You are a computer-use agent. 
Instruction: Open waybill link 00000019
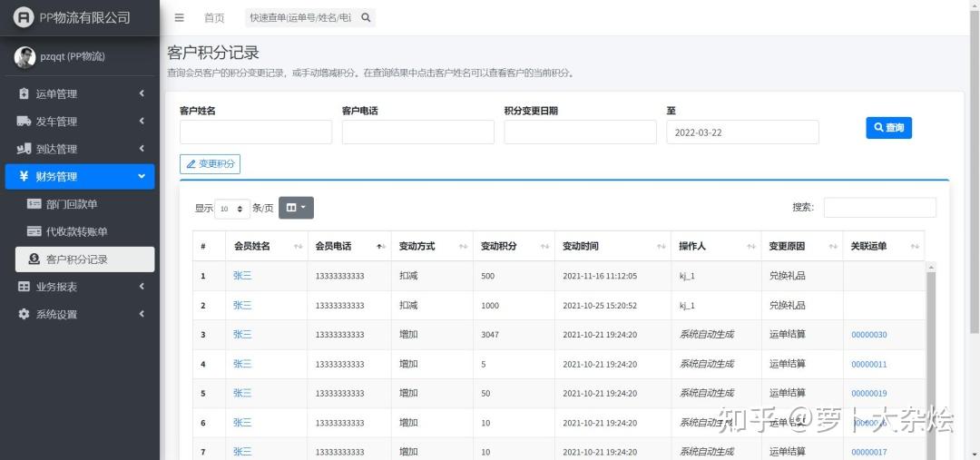tap(868, 394)
